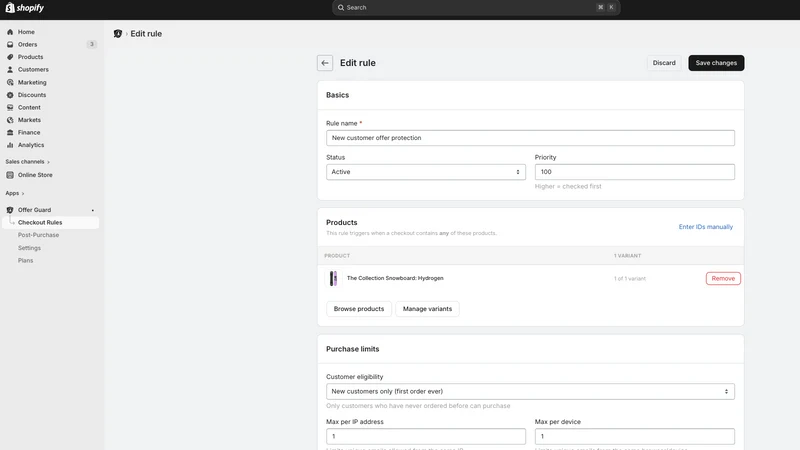Click the '1 of 1 variant' text
Viewport: 800px width, 450px height.
630,279
